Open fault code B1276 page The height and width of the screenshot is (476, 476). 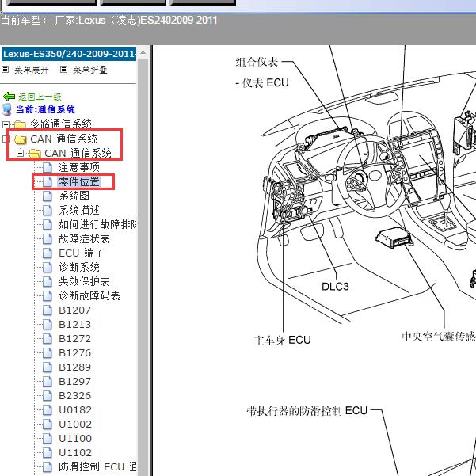pyautogui.click(x=74, y=352)
